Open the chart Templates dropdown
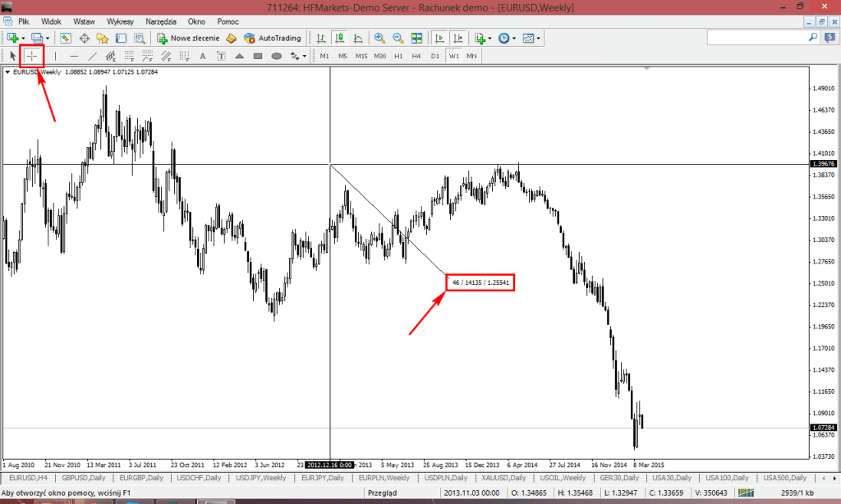 [527, 38]
